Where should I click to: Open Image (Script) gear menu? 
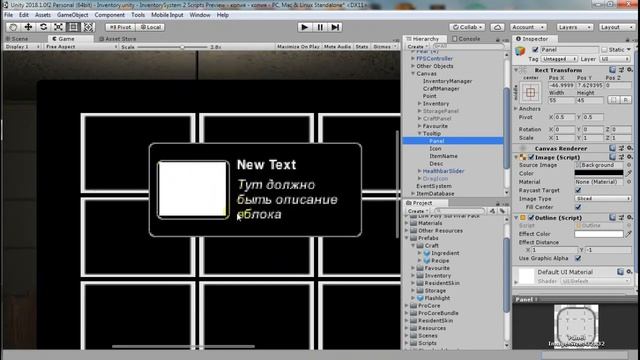coord(630,157)
